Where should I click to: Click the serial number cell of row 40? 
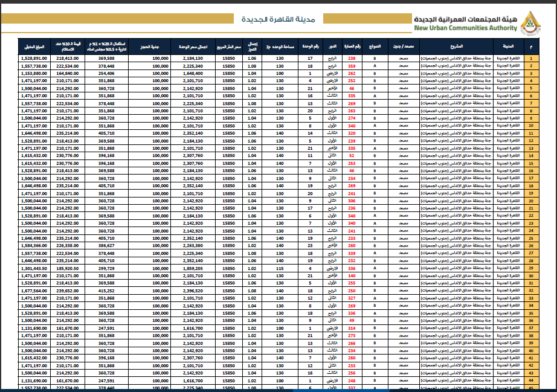531,351
